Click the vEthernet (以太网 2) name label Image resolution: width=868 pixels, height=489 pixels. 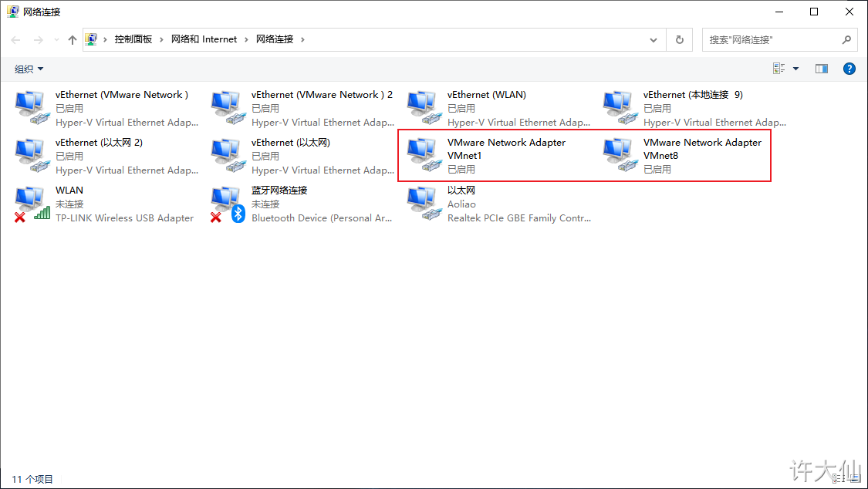pyautogui.click(x=99, y=142)
